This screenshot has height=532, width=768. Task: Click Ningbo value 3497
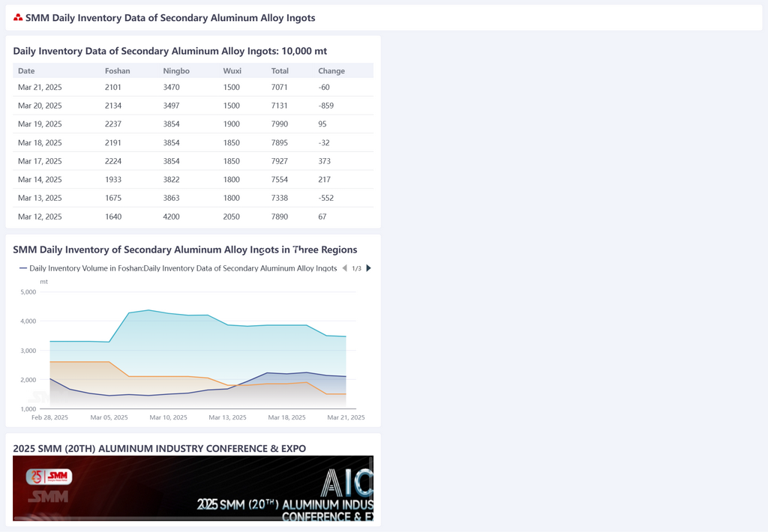[x=172, y=106]
